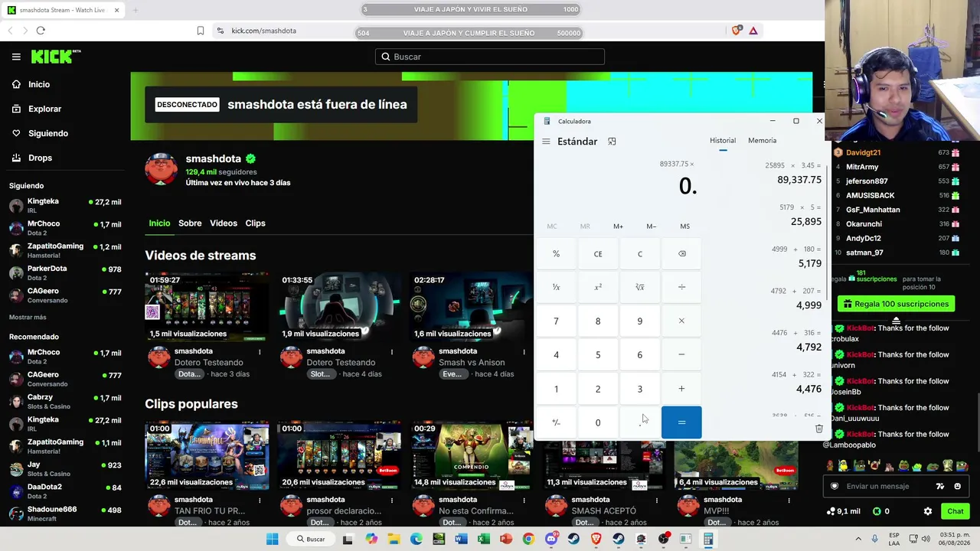This screenshot has width=980, height=551.
Task: Click the C clear key in Calculator
Action: pyautogui.click(x=640, y=253)
